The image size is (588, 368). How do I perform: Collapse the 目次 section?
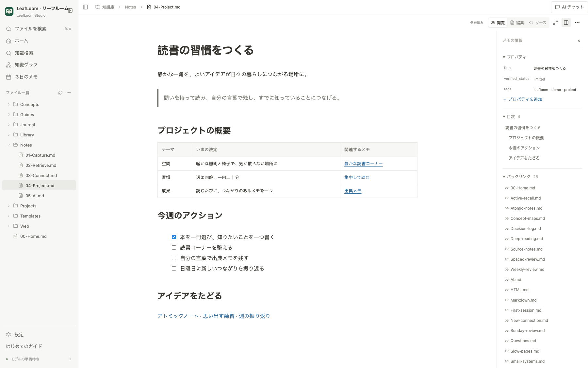coord(511,117)
